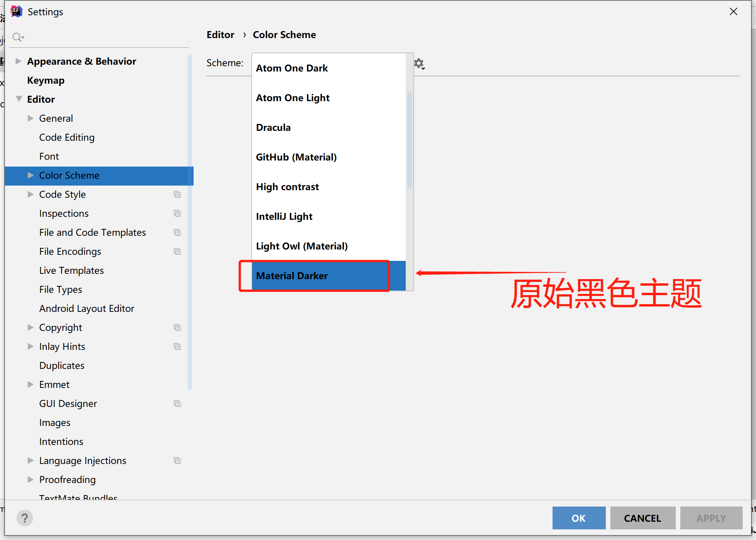Click project-level icon beside Inspections
756x540 pixels.
pos(177,213)
